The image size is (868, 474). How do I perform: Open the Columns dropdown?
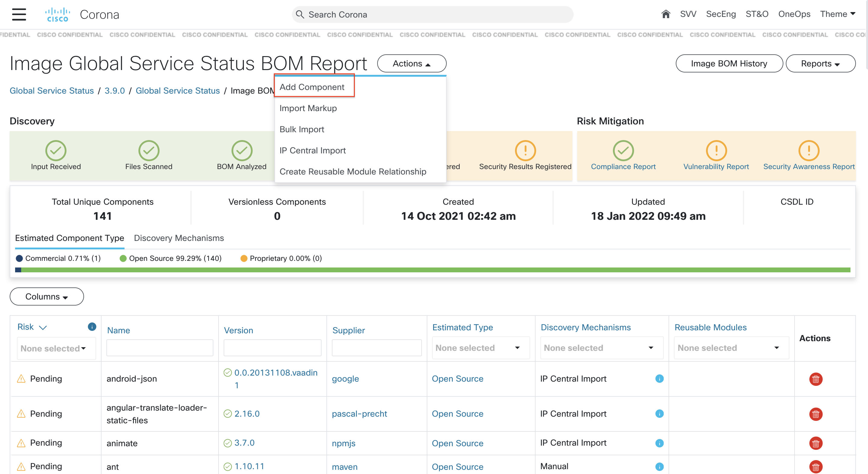pyautogui.click(x=47, y=296)
